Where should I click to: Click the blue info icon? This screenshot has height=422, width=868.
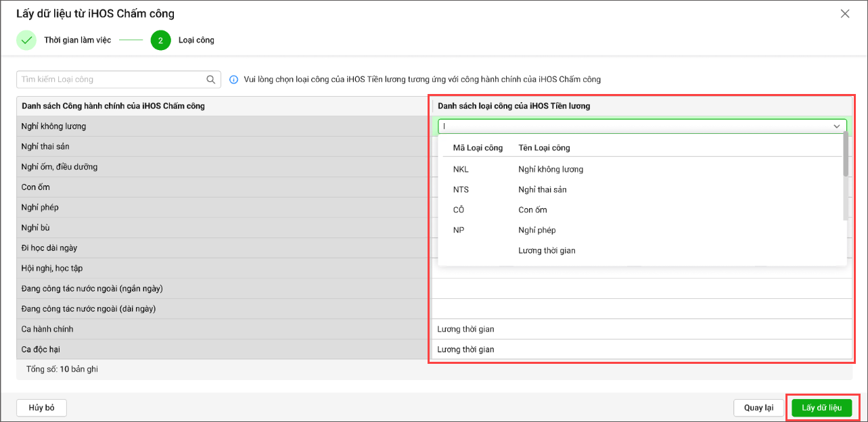234,80
